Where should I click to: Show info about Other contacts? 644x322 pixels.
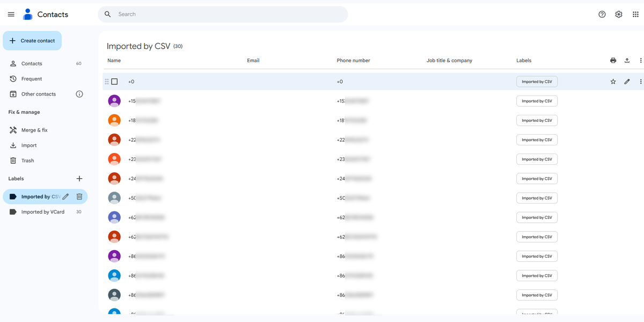(x=79, y=94)
